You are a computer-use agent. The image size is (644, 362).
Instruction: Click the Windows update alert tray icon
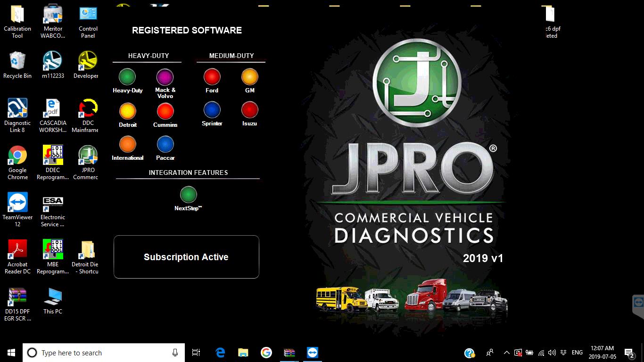point(518,353)
